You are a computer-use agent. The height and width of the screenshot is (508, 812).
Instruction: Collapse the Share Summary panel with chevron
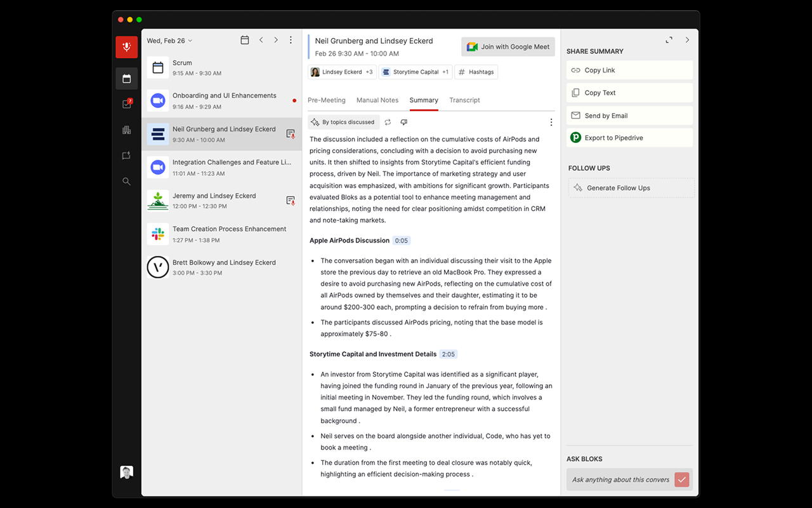coord(687,39)
